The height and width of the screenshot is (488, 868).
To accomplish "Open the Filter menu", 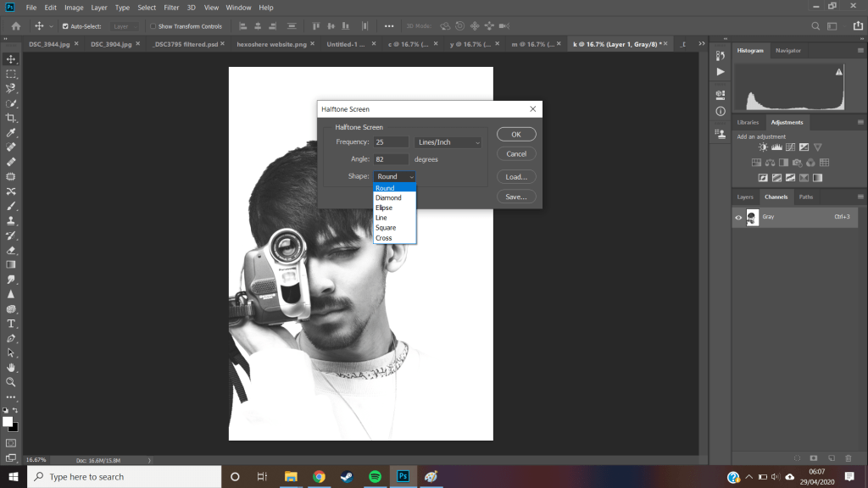I will tap(171, 8).
